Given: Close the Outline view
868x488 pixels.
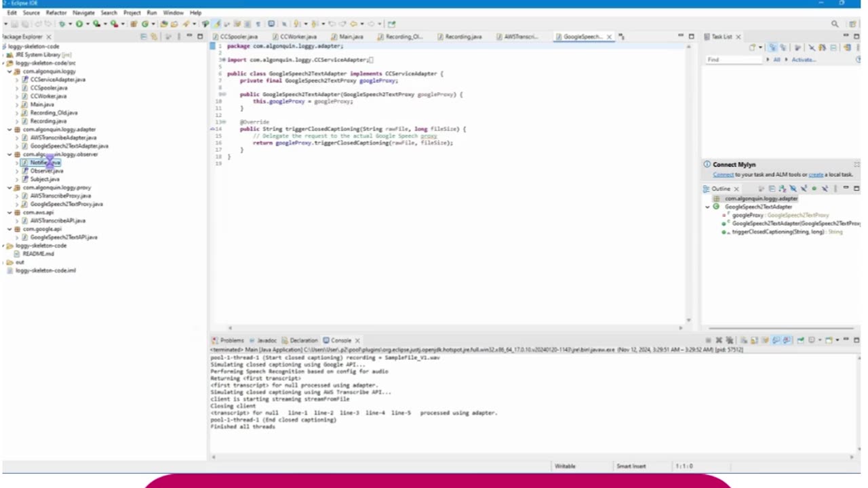Looking at the screenshot, I should (x=736, y=189).
